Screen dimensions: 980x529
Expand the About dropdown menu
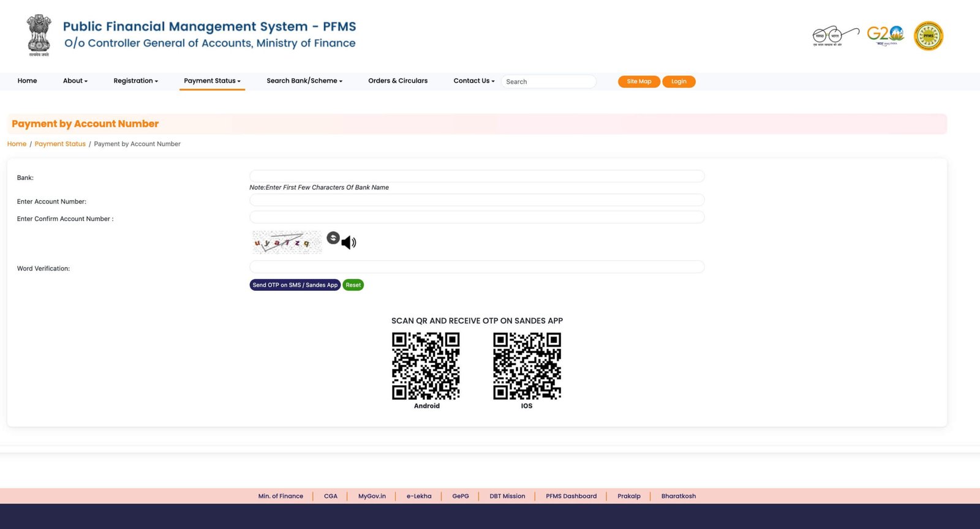[75, 81]
